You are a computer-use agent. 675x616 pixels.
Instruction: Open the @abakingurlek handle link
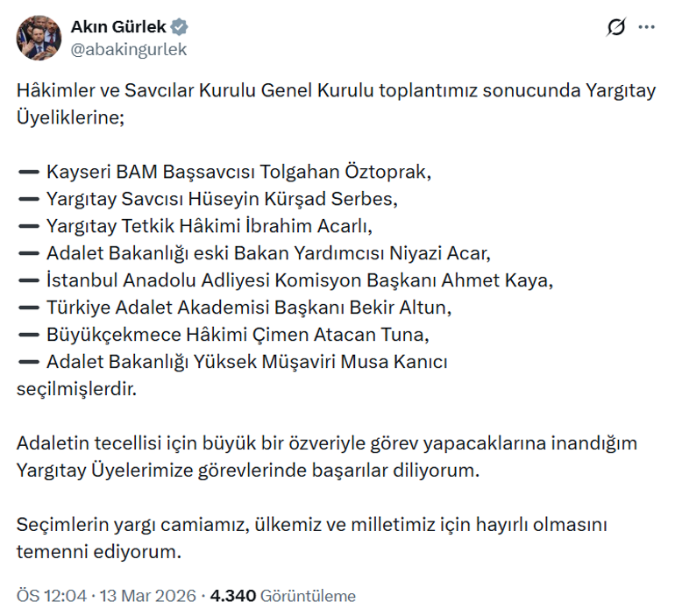(128, 49)
